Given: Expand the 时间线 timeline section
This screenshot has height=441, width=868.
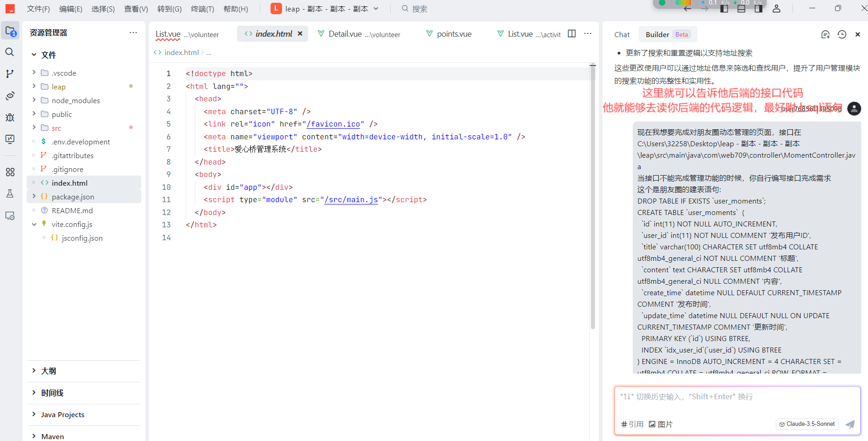Looking at the screenshot, I should tap(34, 392).
